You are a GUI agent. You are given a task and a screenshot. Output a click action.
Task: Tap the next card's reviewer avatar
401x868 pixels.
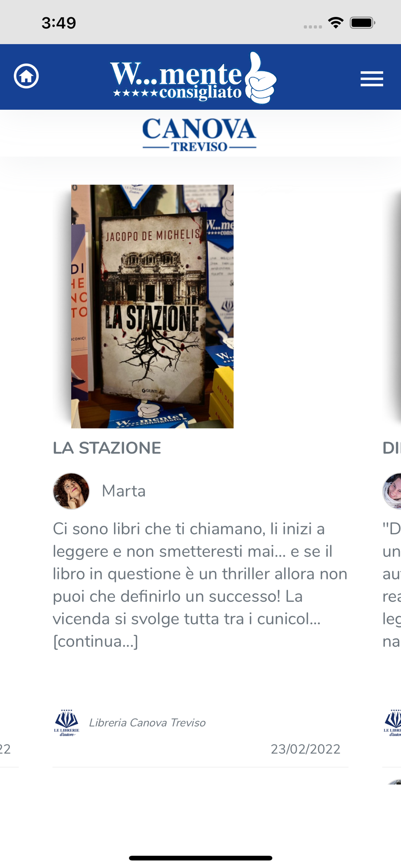point(392,491)
